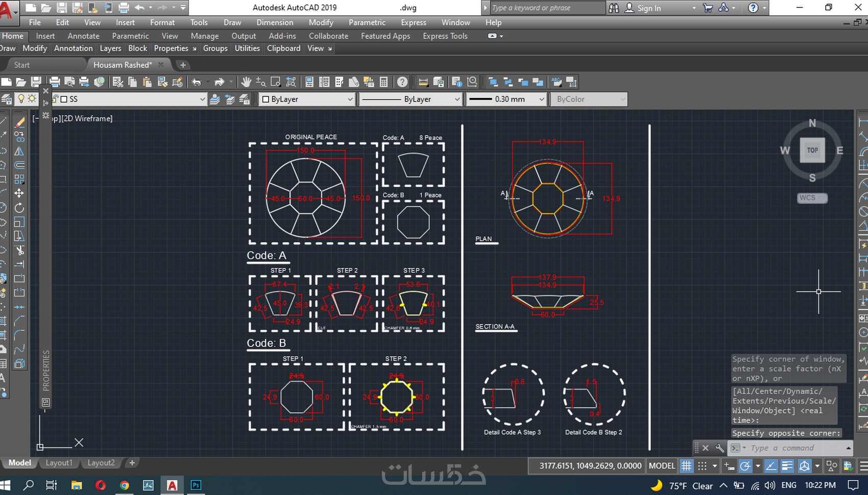Image resolution: width=868 pixels, height=495 pixels.
Task: Open the Dimension menu
Action: 275,22
